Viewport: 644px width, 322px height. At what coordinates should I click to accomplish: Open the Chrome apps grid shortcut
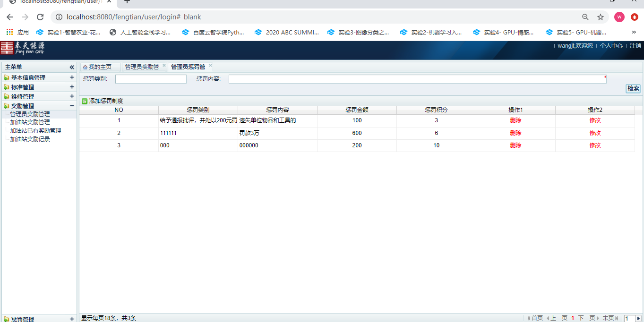[9, 33]
